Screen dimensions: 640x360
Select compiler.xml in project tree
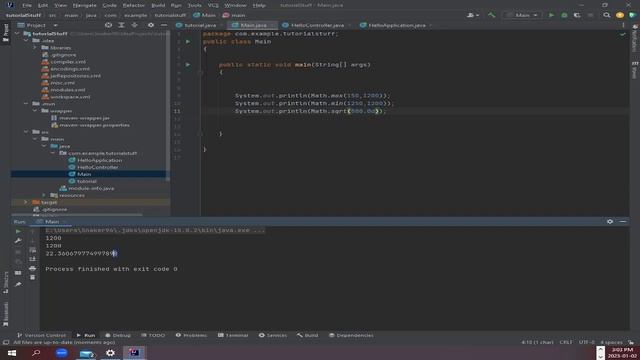[x=68, y=62]
